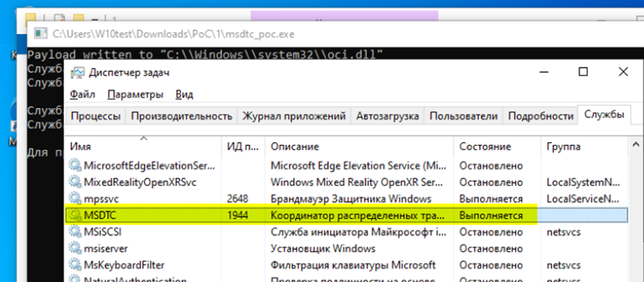Sort services by the Имя column
The height and width of the screenshot is (282, 644).
click(x=143, y=147)
